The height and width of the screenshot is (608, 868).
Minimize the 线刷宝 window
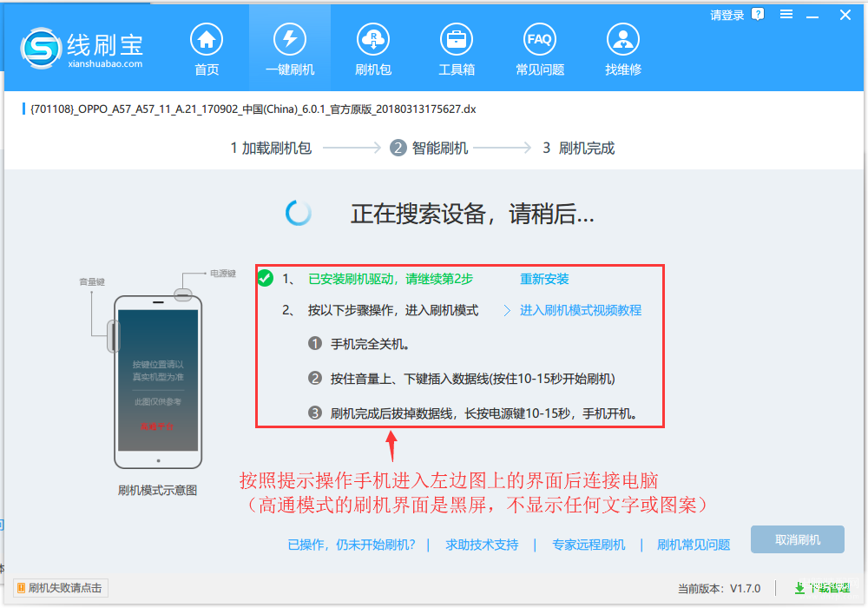click(x=812, y=16)
